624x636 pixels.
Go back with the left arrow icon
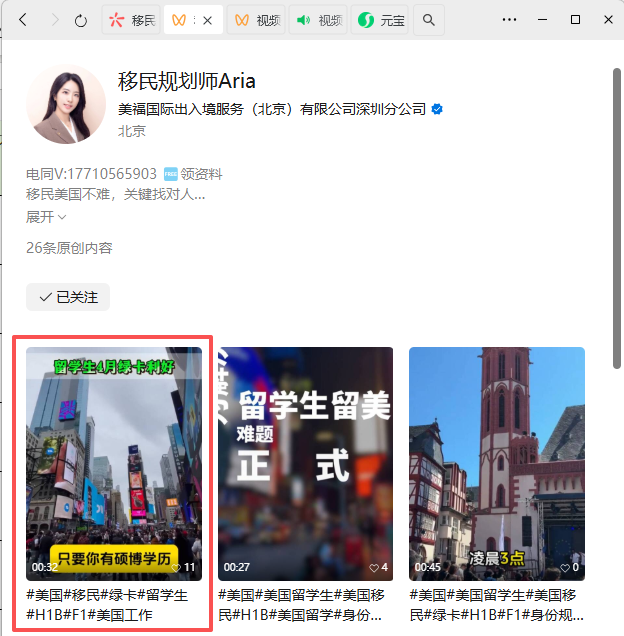[x=23, y=19]
